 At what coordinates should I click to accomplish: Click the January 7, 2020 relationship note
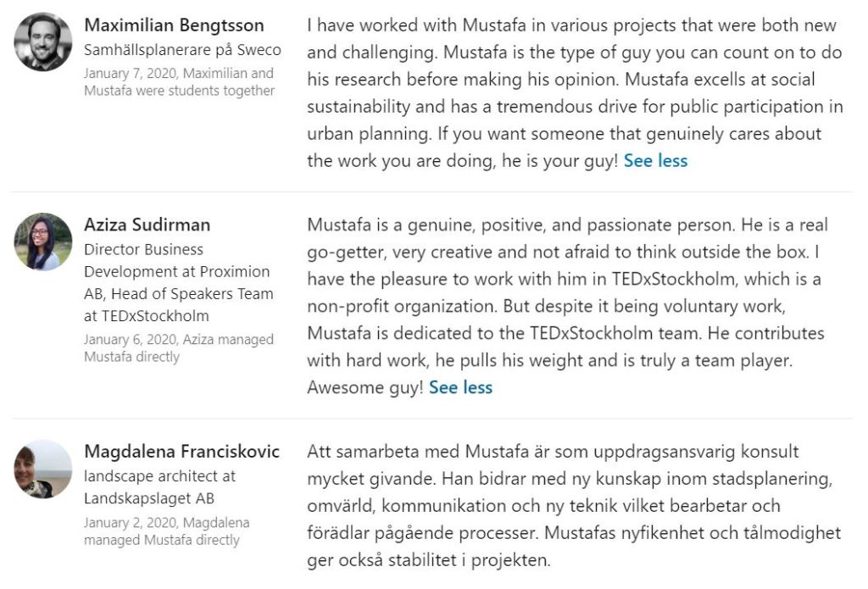tap(179, 82)
